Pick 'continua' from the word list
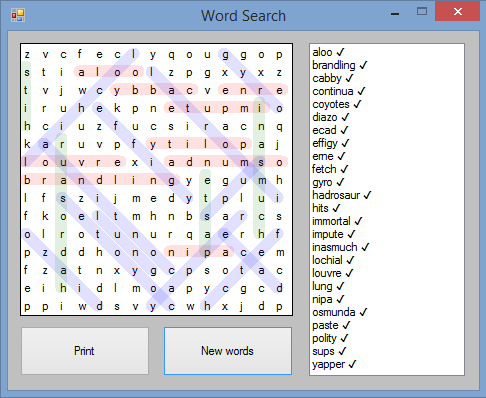The height and width of the screenshot is (398, 486). click(339, 91)
